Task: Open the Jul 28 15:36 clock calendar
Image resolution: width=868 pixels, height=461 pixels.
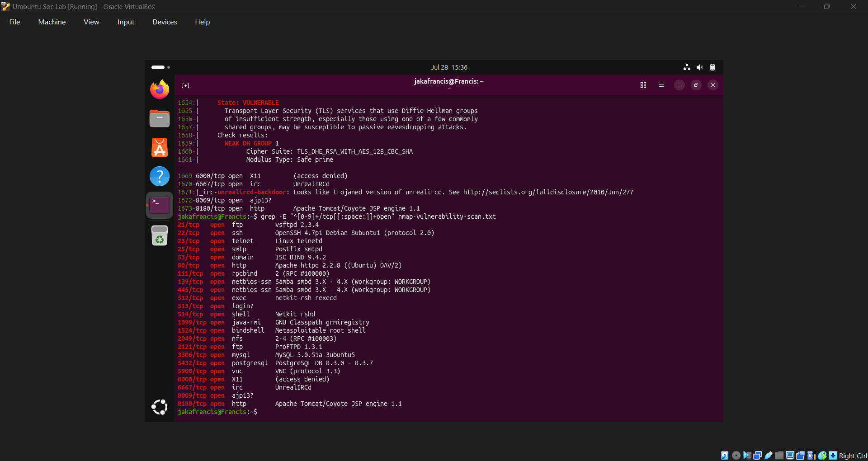Action: point(449,67)
